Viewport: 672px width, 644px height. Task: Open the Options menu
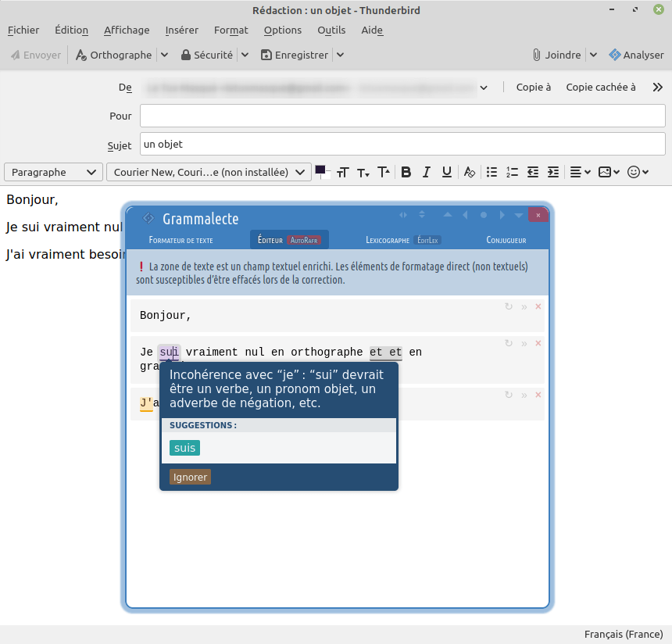(283, 30)
